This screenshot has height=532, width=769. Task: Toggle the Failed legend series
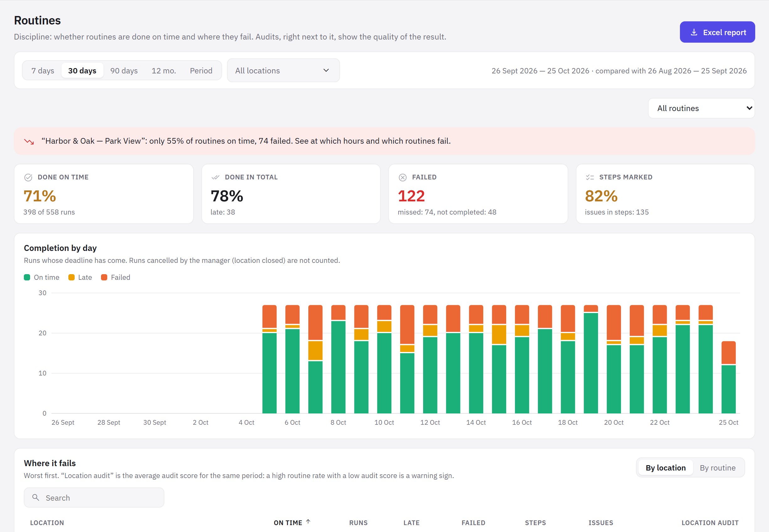(x=116, y=277)
